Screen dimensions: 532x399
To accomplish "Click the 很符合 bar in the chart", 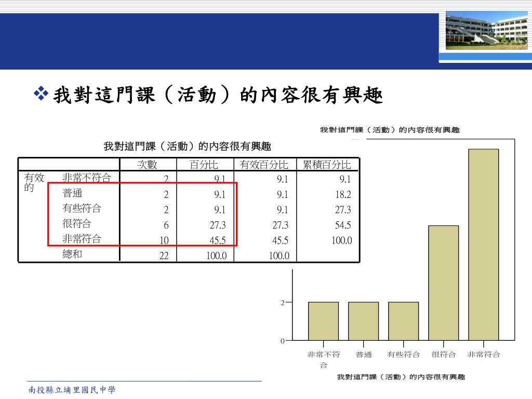I will (444, 283).
